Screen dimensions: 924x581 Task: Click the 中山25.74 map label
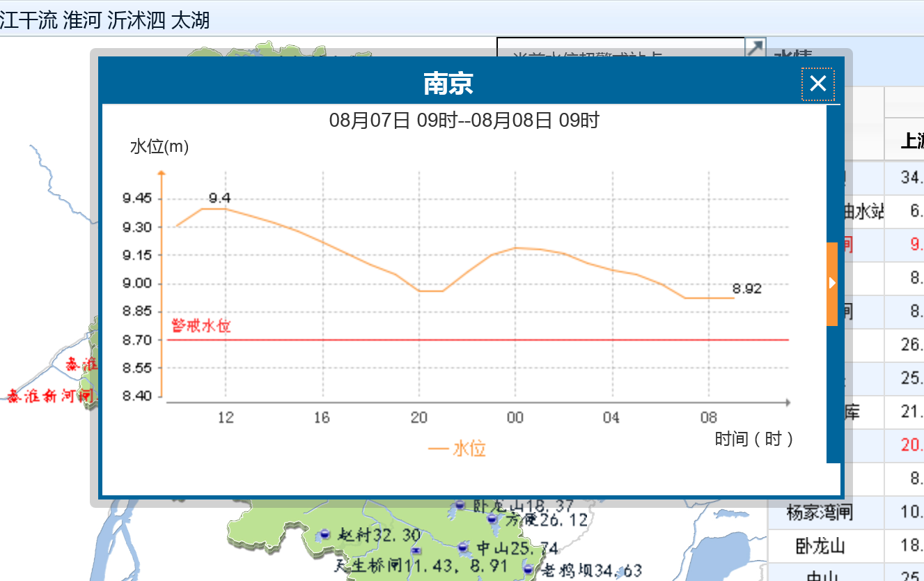point(518,548)
